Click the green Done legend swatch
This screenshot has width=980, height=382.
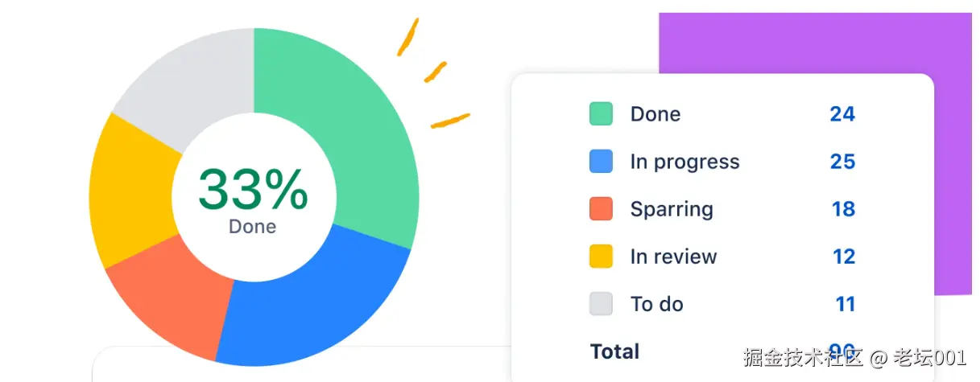pyautogui.click(x=601, y=114)
